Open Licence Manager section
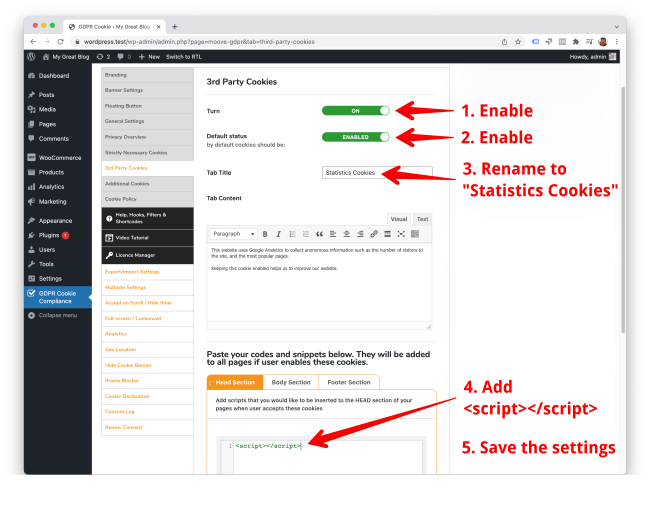650x506 pixels. tap(147, 255)
